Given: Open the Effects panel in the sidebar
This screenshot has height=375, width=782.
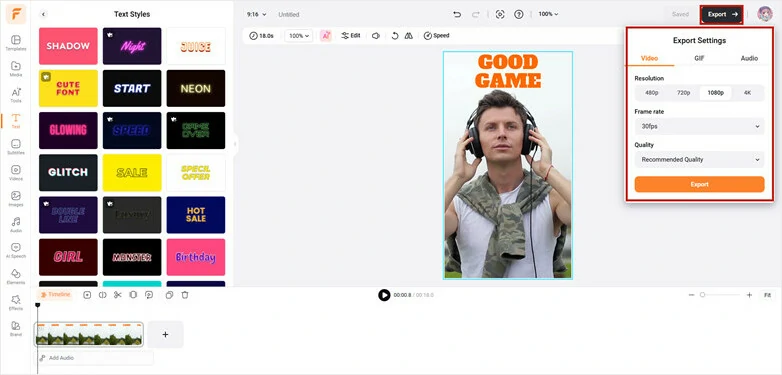Looking at the screenshot, I should point(15,302).
